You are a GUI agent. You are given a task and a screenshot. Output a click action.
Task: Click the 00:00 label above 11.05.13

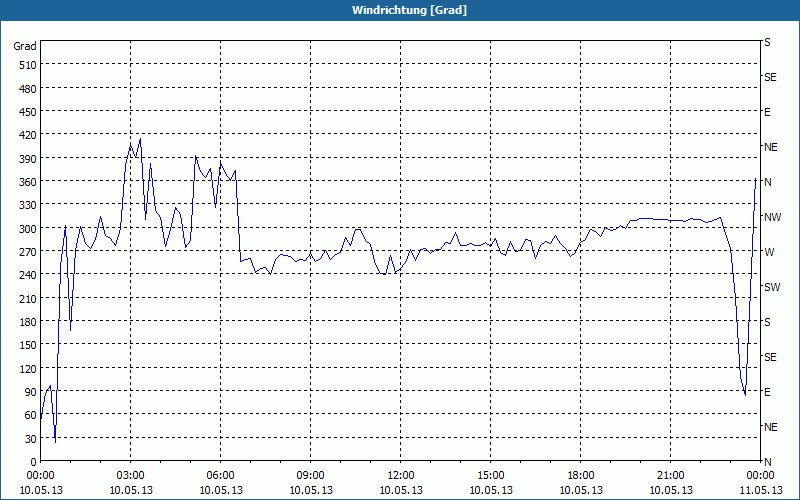tap(761, 476)
